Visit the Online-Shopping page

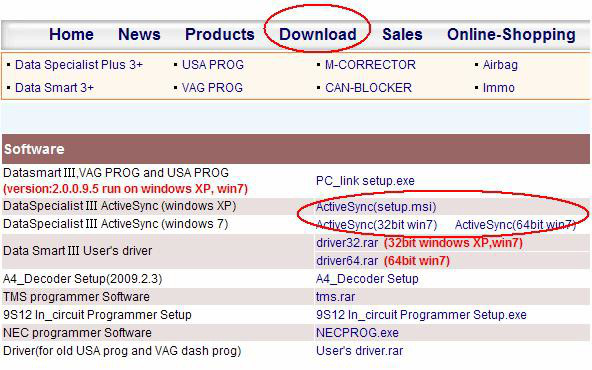pos(511,35)
